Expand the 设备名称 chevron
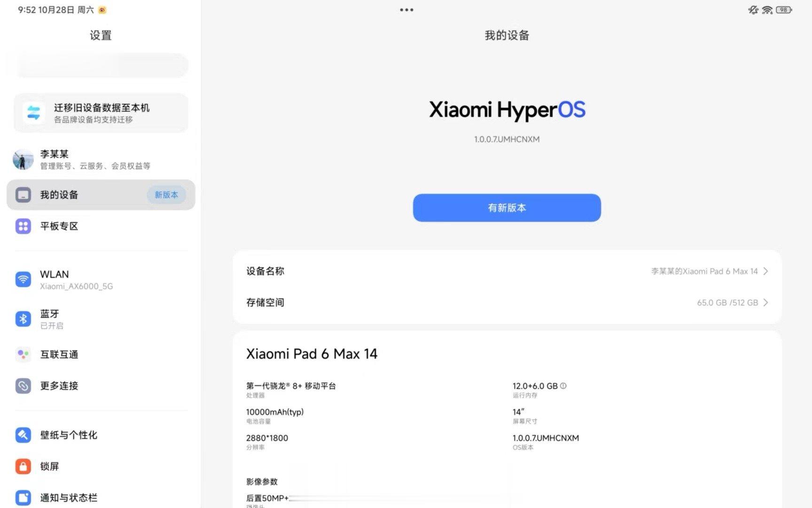Screen dimensions: 812x508 point(765,271)
